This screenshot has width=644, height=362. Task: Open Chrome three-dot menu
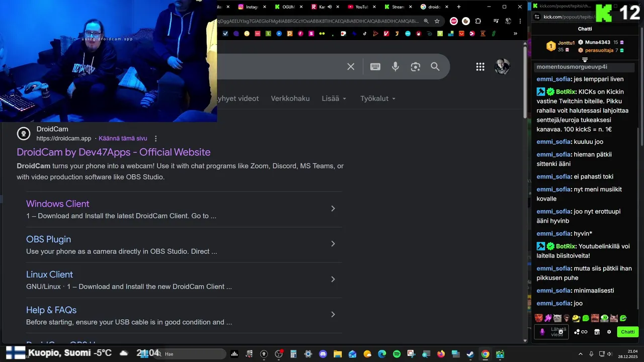521,21
